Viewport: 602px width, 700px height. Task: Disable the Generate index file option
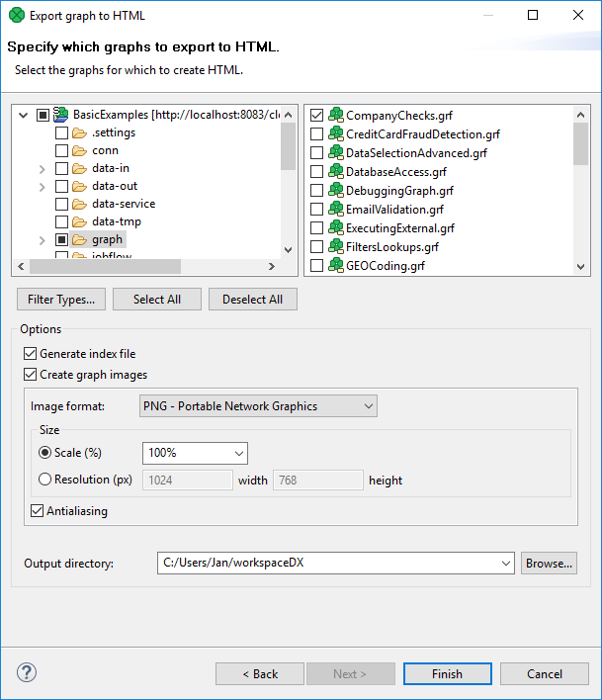coord(30,354)
